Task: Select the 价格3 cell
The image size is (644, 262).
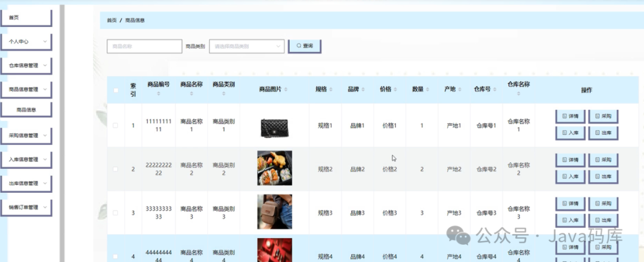Action: click(x=390, y=212)
